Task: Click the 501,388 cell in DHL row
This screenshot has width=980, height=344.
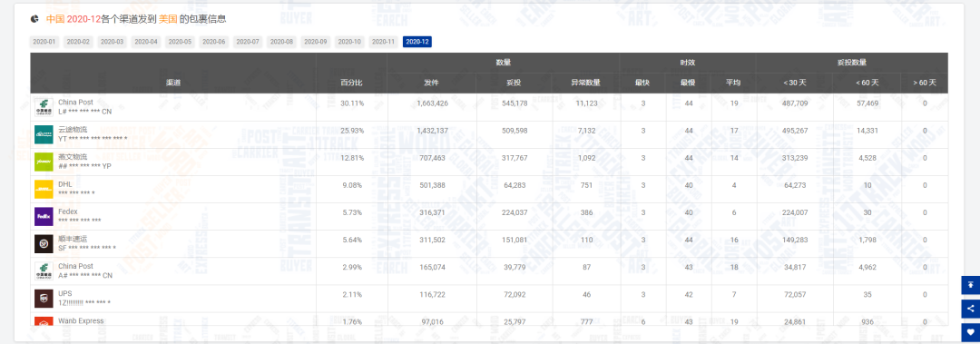Action: [433, 185]
